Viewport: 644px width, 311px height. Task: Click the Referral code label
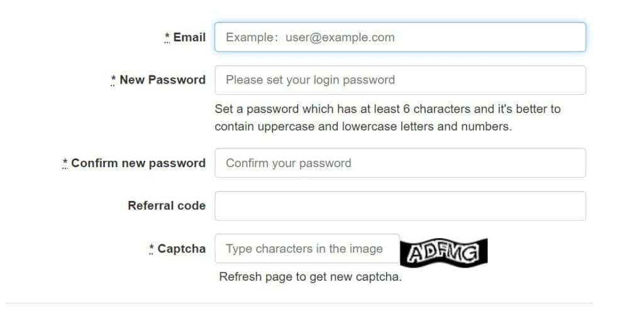[167, 205]
